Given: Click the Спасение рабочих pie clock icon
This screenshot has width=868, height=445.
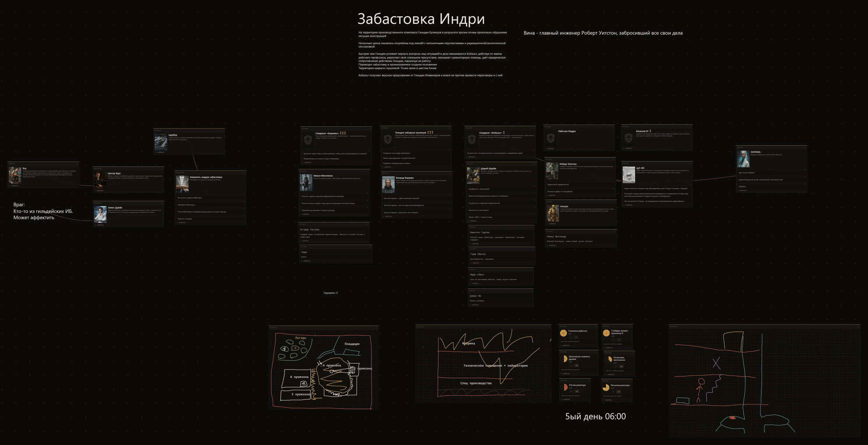Looking at the screenshot, I should tap(564, 333).
